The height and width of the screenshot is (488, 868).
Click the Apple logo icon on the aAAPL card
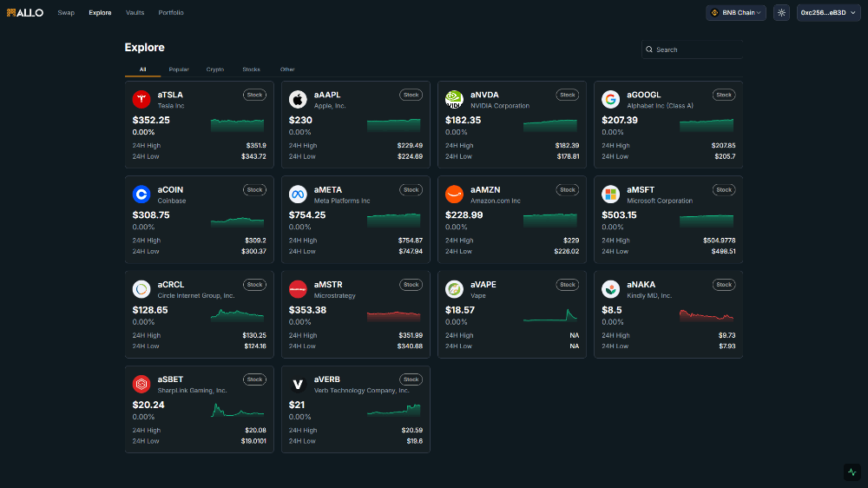(298, 99)
